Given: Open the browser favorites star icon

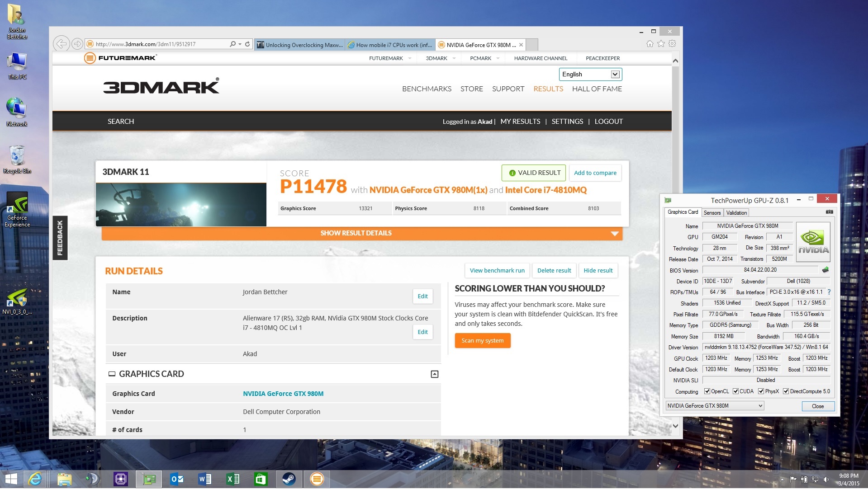Looking at the screenshot, I should pyautogui.click(x=661, y=43).
